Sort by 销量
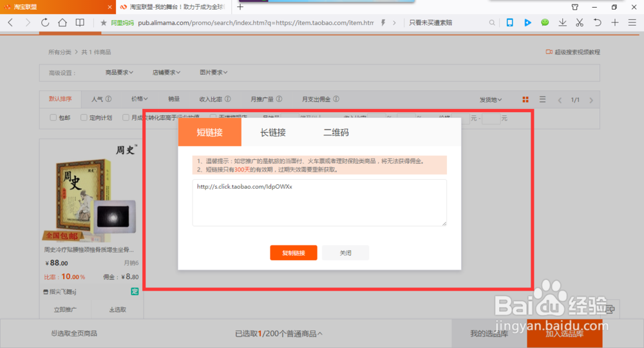644x348 pixels. coord(174,99)
